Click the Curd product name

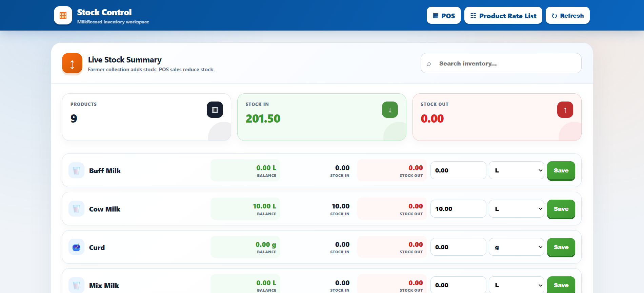point(97,248)
